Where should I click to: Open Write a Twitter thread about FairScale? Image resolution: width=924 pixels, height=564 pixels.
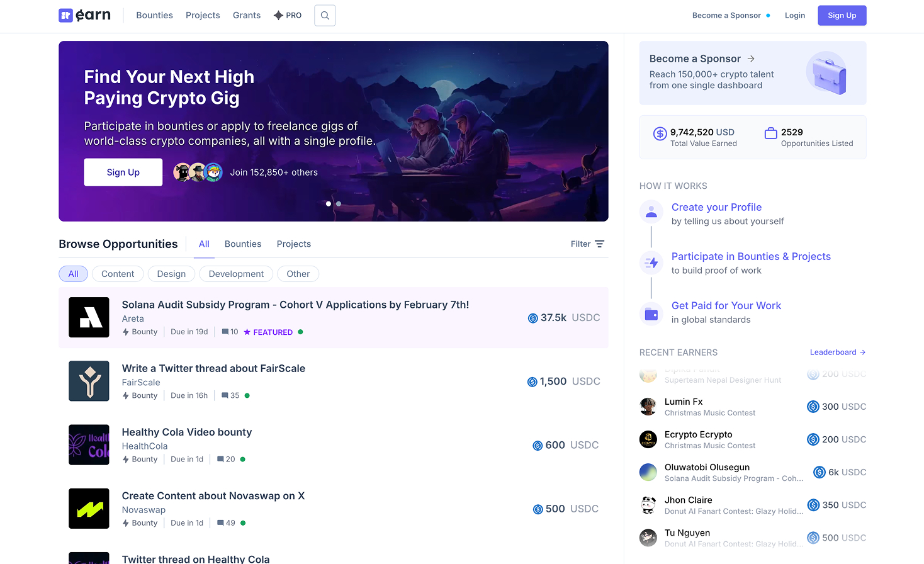pos(213,368)
